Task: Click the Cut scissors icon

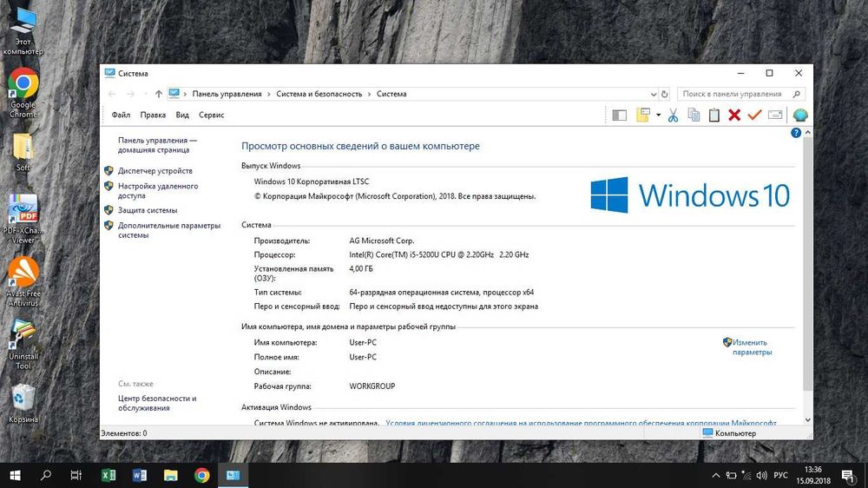Action: click(x=673, y=115)
